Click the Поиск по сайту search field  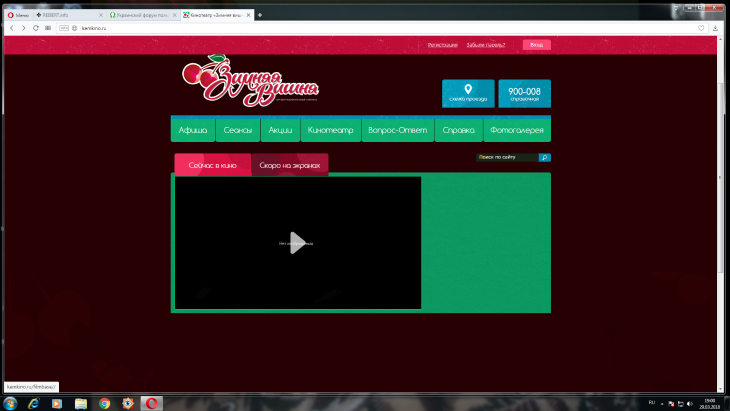click(x=507, y=157)
